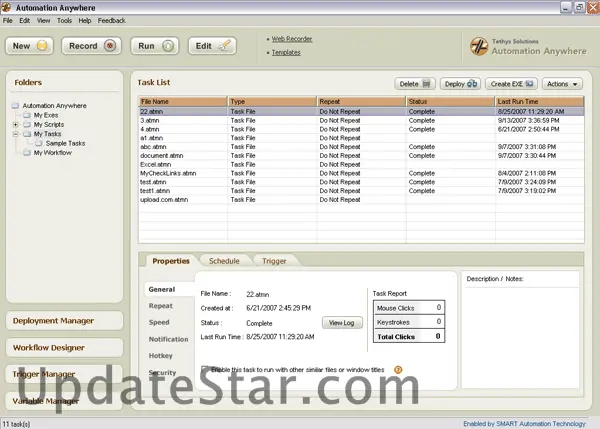
Task: Open the File menu
Action: tap(8, 21)
